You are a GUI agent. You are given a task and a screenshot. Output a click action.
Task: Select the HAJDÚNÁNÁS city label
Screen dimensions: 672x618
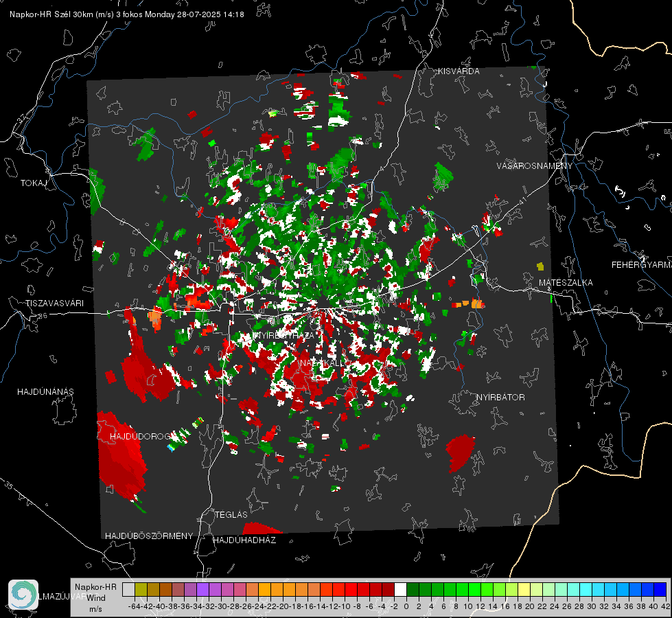45,391
